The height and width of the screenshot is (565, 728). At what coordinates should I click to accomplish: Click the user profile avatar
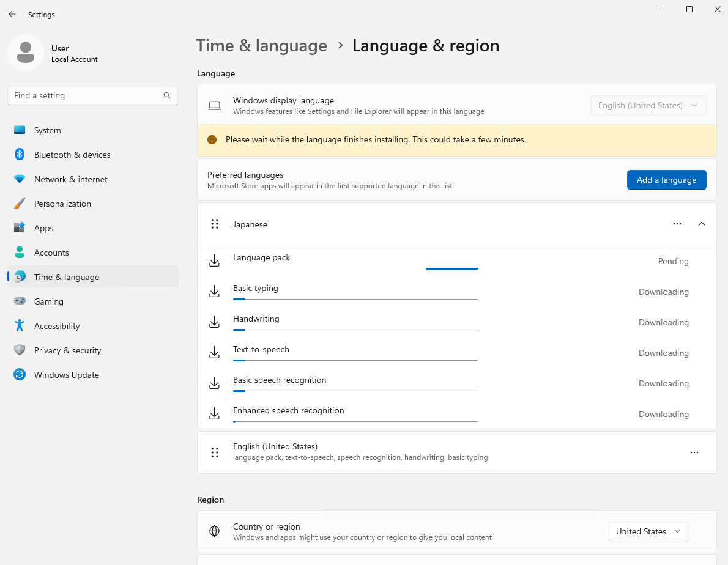(x=26, y=53)
